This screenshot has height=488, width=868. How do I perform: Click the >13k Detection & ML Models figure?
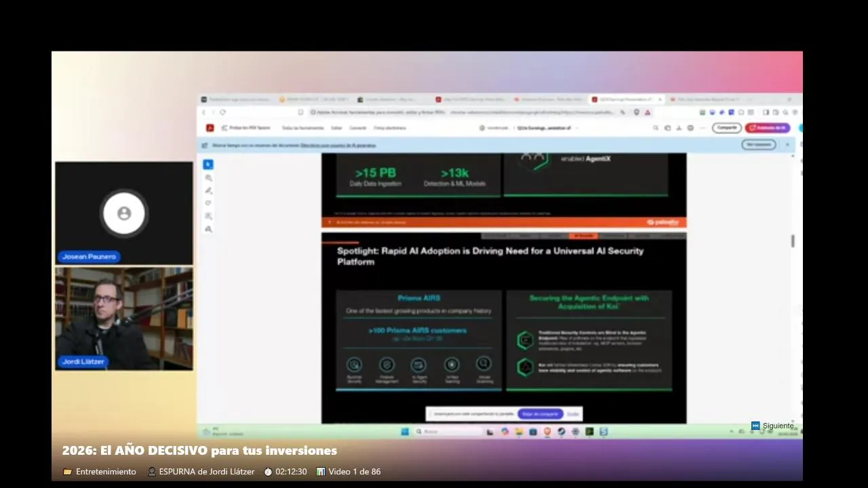[454, 177]
